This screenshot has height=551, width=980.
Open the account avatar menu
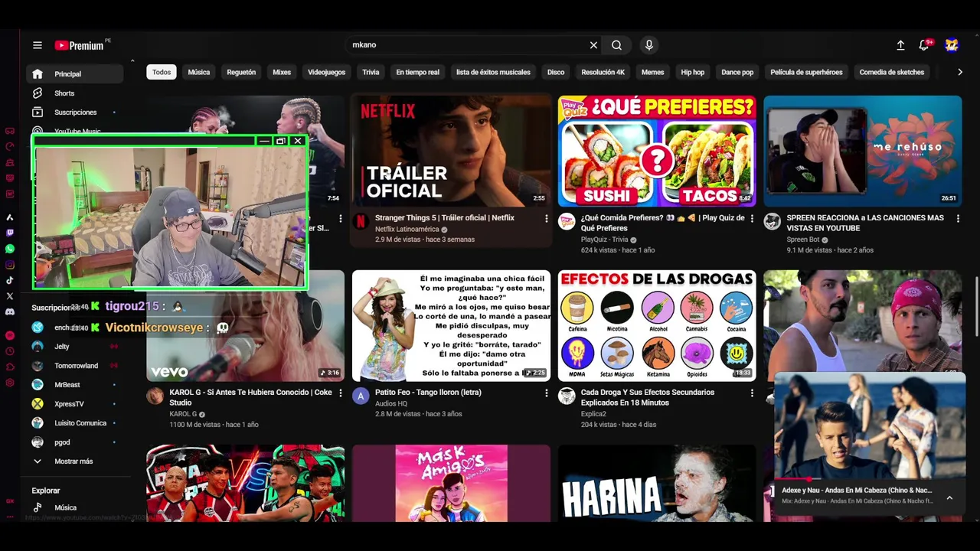[952, 45]
